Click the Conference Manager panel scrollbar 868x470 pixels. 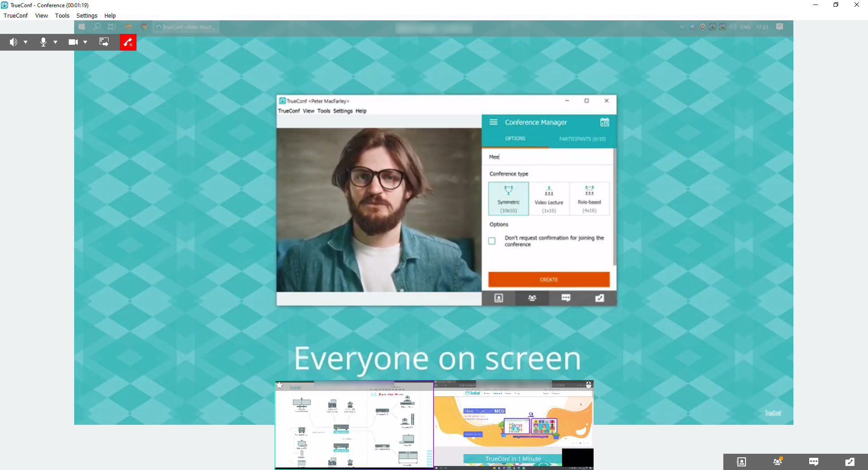point(614,207)
